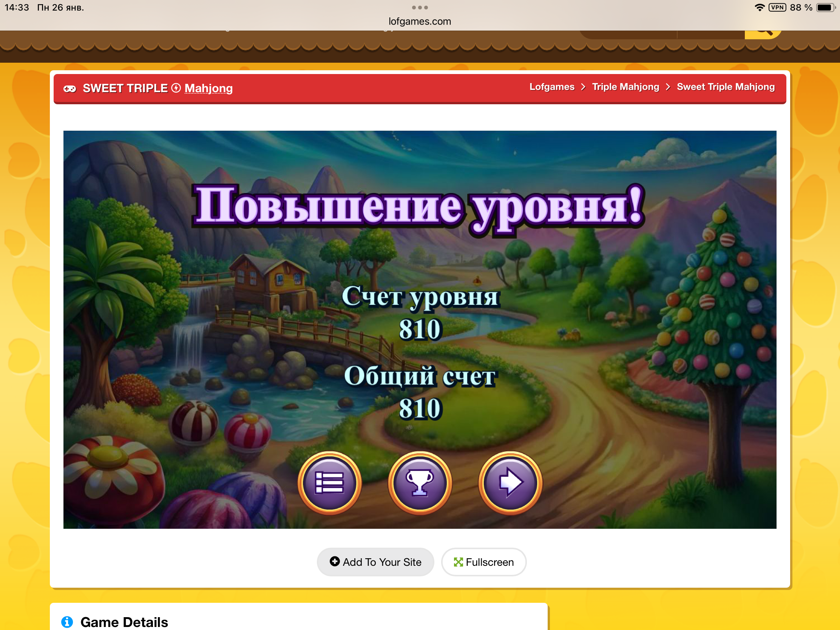This screenshot has width=840, height=630.
Task: Open the level list menu button
Action: coord(329,483)
